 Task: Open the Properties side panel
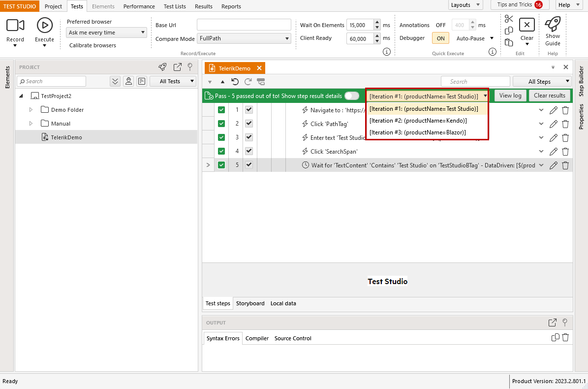click(x=581, y=117)
